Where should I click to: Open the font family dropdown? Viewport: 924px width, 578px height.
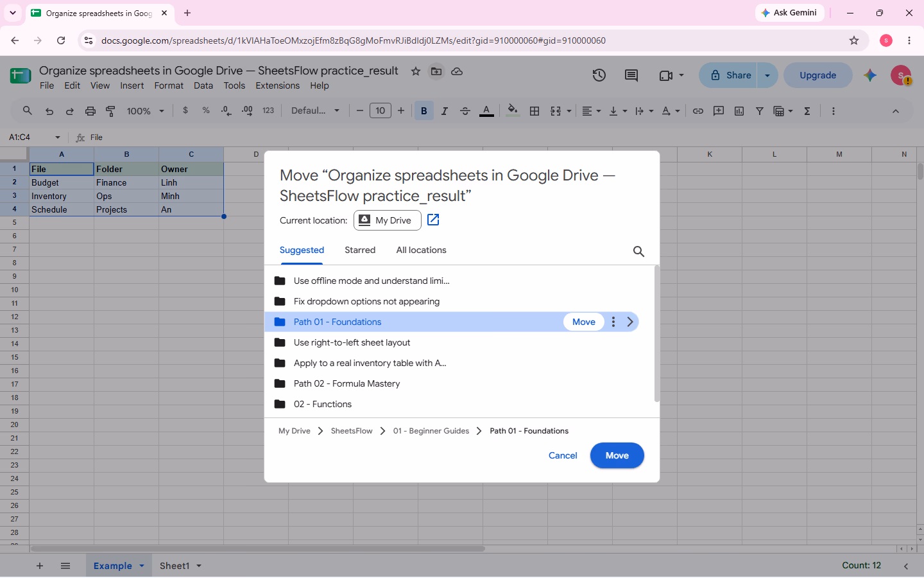pyautogui.click(x=315, y=111)
